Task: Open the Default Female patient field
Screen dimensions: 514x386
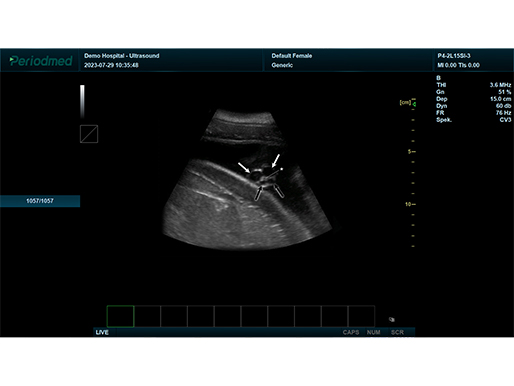Action: (292, 56)
